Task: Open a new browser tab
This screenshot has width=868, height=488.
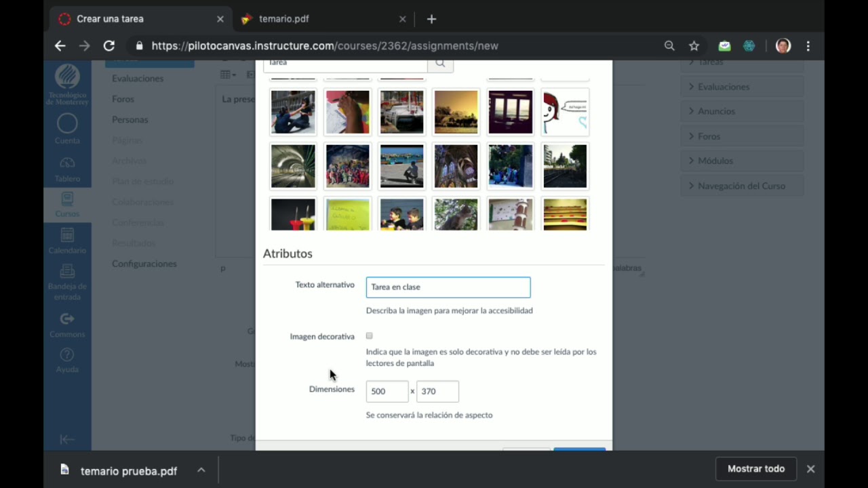Action: 431,19
